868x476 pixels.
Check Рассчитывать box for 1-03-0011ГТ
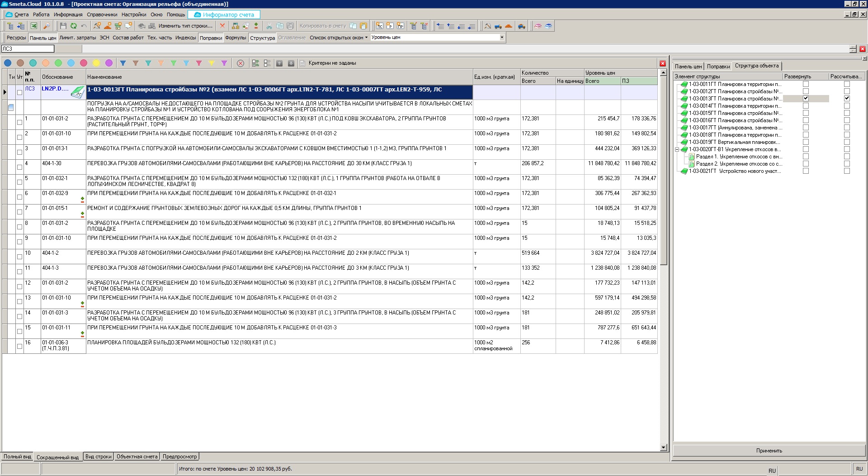click(x=847, y=84)
